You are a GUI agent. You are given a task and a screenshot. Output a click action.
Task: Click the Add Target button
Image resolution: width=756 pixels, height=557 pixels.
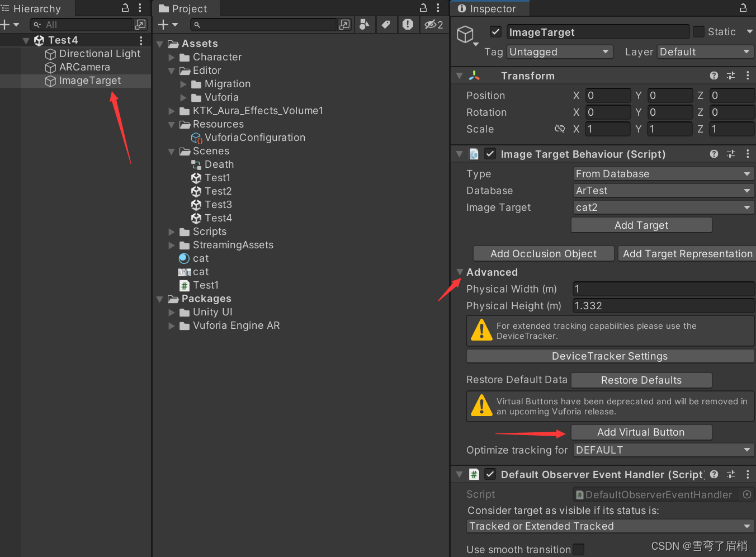(641, 225)
